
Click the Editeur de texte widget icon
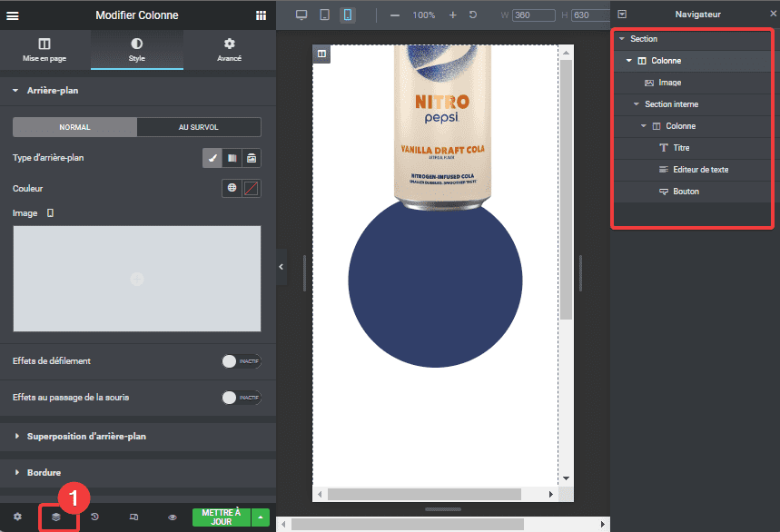point(664,170)
